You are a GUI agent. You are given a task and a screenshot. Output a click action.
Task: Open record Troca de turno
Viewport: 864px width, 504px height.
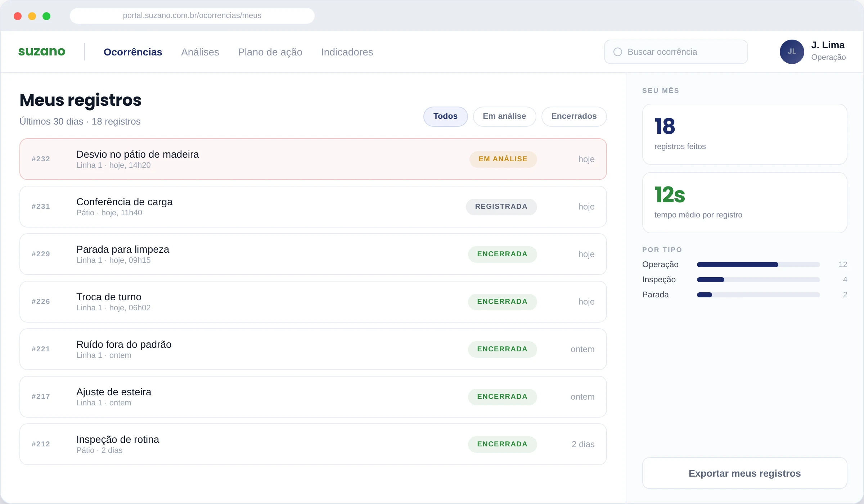[313, 302]
